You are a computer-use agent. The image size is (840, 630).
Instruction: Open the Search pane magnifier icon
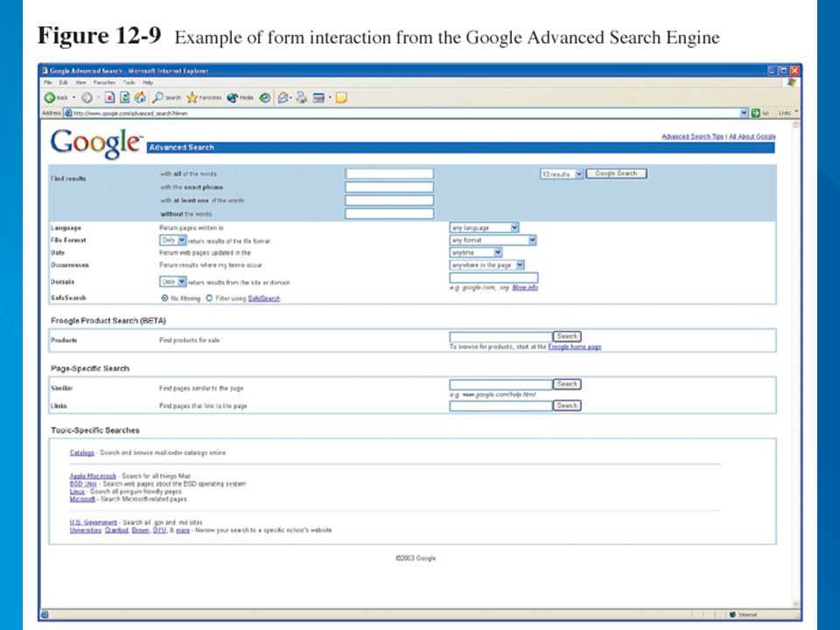pyautogui.click(x=158, y=97)
